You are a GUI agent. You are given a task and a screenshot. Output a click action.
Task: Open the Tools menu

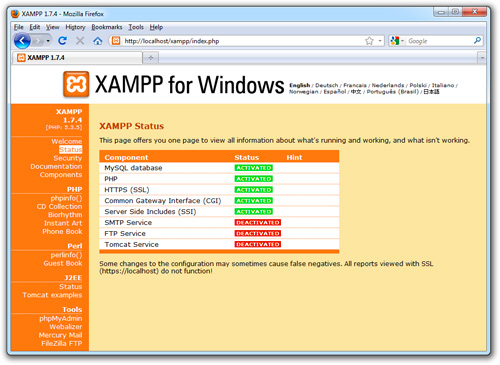point(136,27)
